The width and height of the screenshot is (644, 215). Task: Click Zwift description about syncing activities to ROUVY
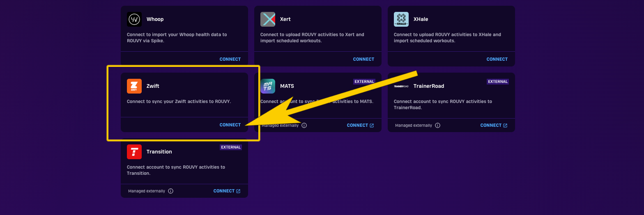click(x=179, y=101)
